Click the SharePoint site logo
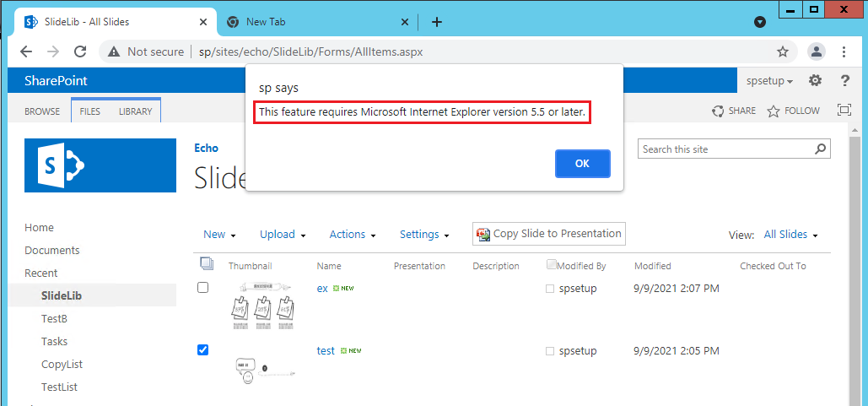The width and height of the screenshot is (868, 406). pyautogui.click(x=100, y=165)
